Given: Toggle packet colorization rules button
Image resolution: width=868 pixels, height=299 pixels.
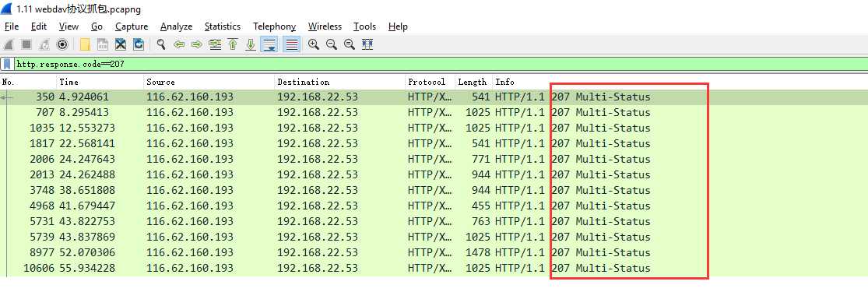Looking at the screenshot, I should 292,44.
